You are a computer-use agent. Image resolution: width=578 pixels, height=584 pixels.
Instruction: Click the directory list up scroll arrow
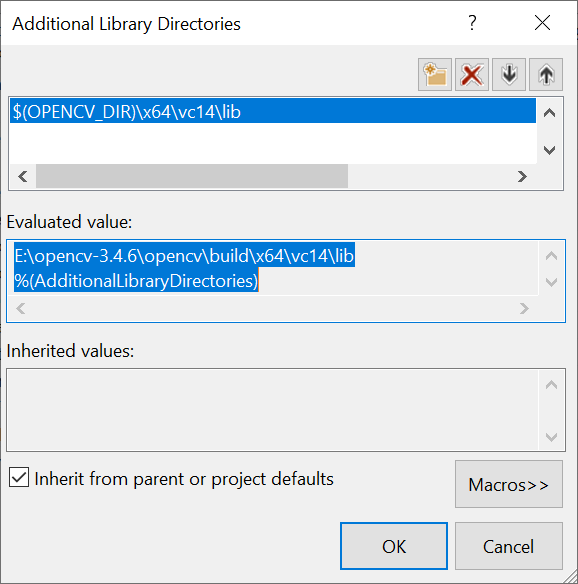tap(550, 112)
